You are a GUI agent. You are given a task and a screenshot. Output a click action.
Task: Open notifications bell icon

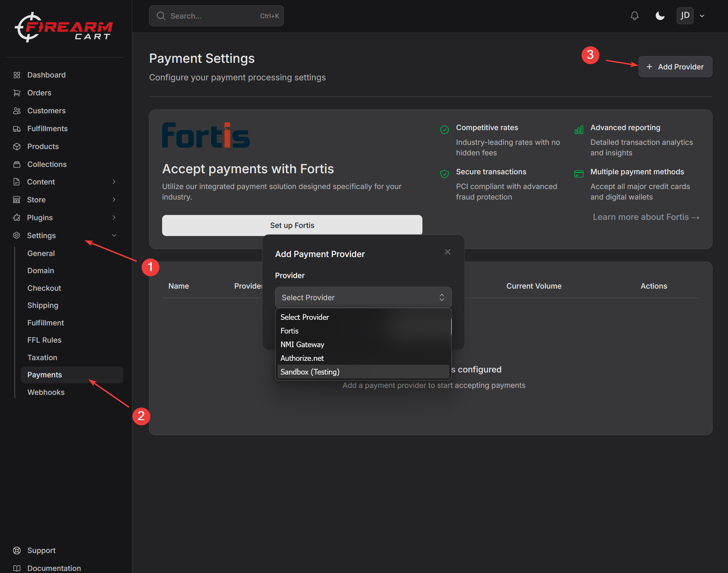click(634, 16)
